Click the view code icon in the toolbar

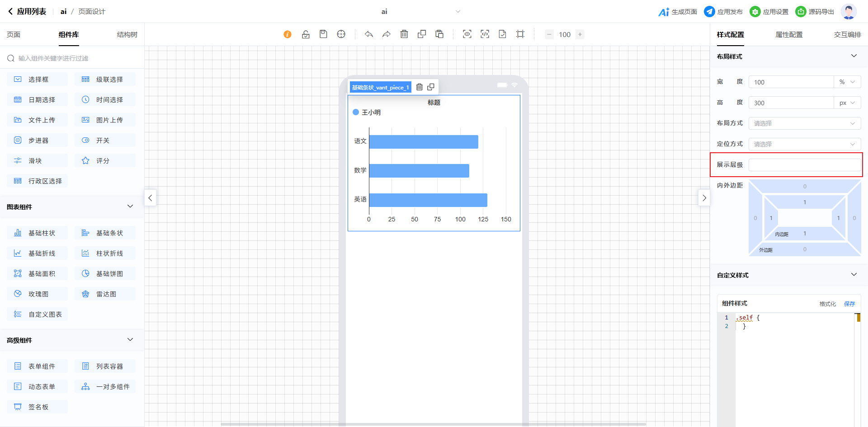pyautogui.click(x=485, y=34)
